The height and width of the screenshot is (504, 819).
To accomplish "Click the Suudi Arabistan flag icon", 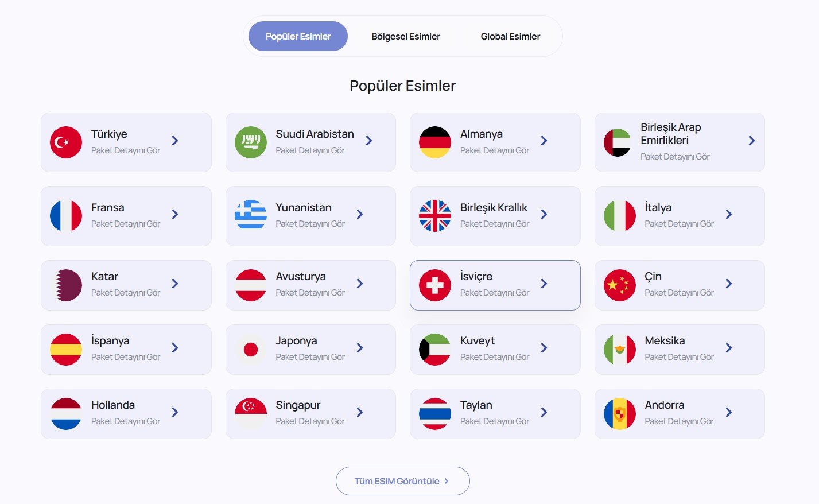I will point(251,142).
